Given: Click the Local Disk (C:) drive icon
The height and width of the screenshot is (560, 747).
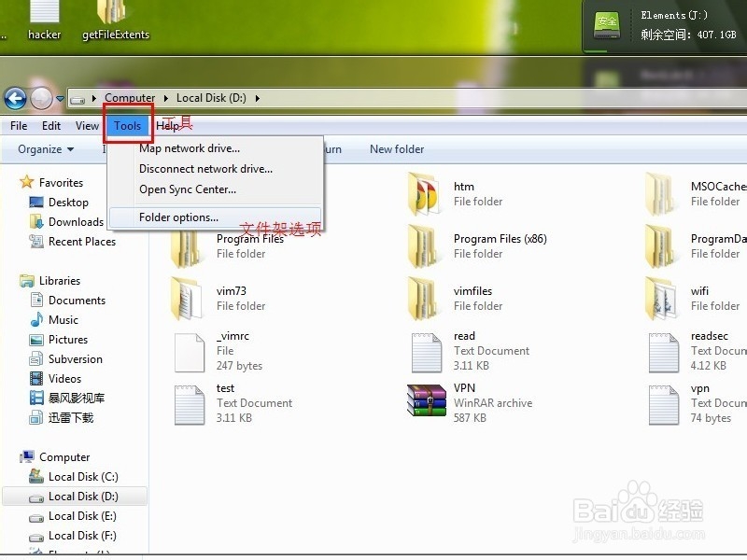Looking at the screenshot, I should click(x=36, y=476).
